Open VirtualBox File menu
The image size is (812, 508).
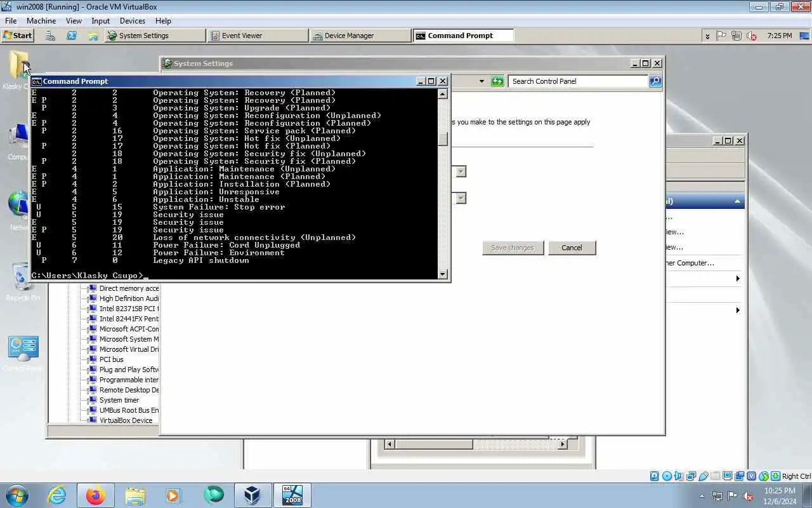pyautogui.click(x=11, y=21)
